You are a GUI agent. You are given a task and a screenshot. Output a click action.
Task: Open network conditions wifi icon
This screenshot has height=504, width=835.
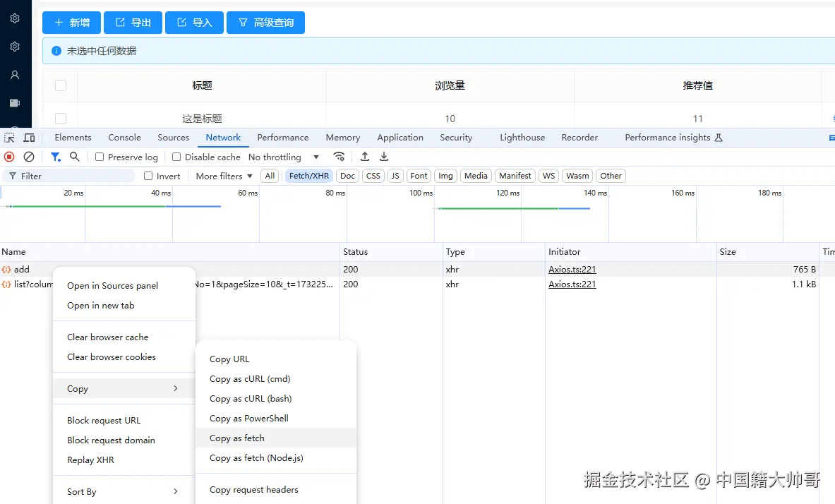[x=339, y=157]
